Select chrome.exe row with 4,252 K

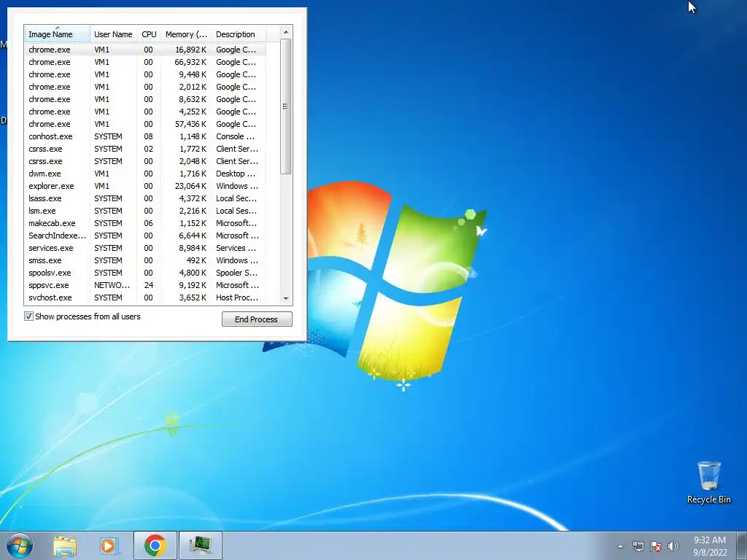point(145,112)
